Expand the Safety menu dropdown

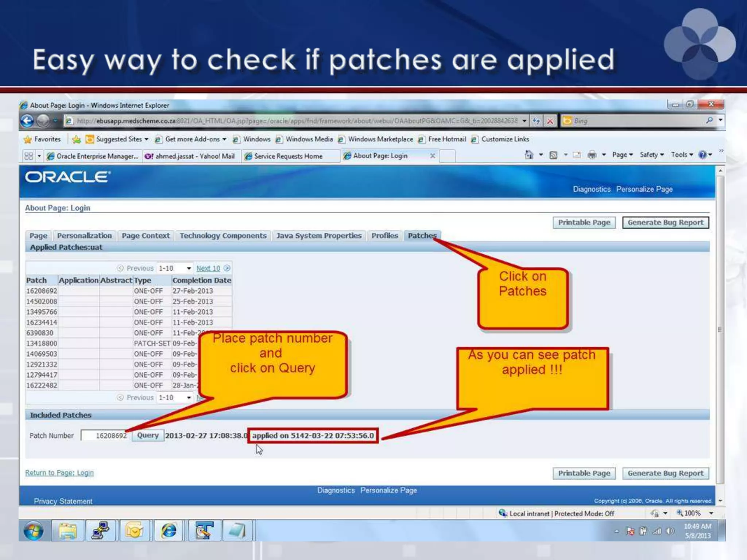pos(652,155)
